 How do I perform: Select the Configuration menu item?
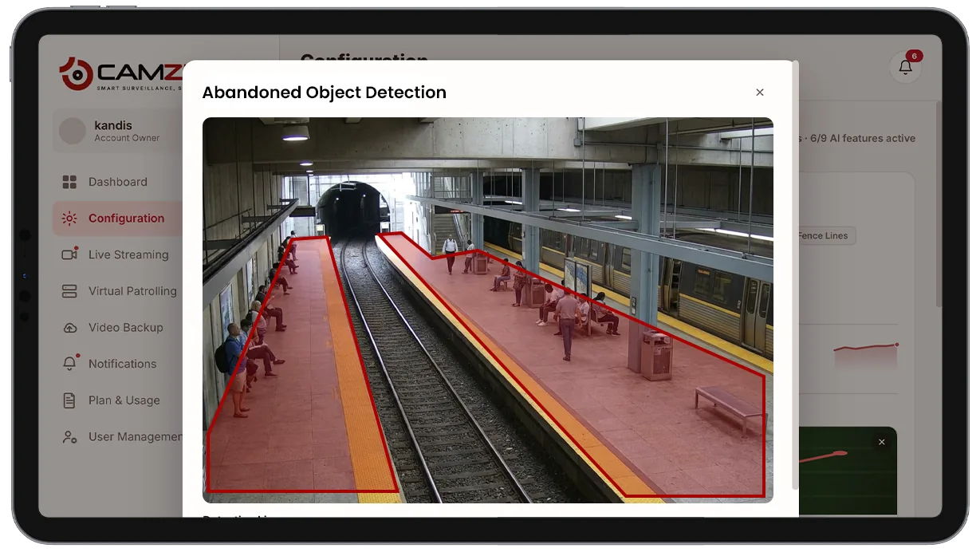118,219
